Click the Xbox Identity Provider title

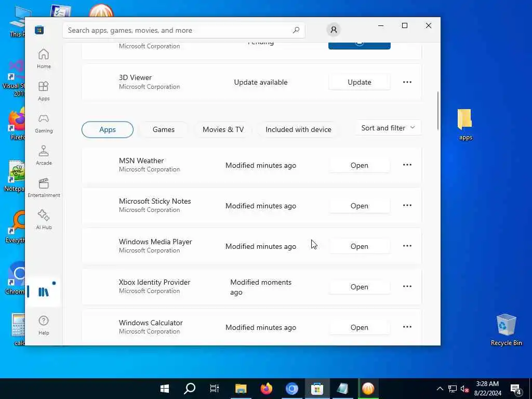(x=154, y=282)
